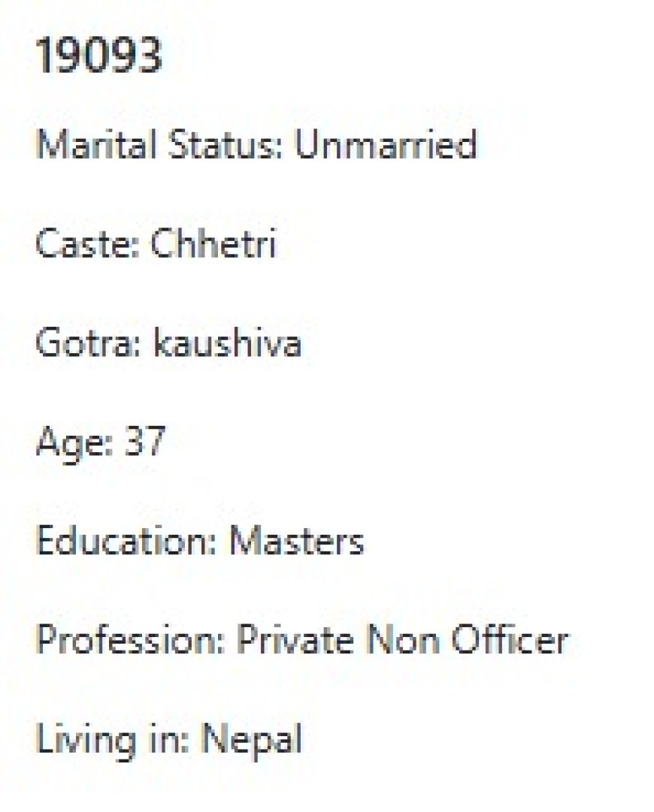Click the word Living

click(x=78, y=740)
